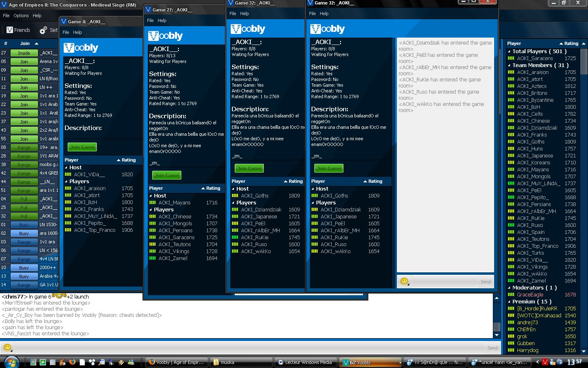Open the blank document quick launch icon
Viewport: 588px width, 368px height.
coord(82,362)
